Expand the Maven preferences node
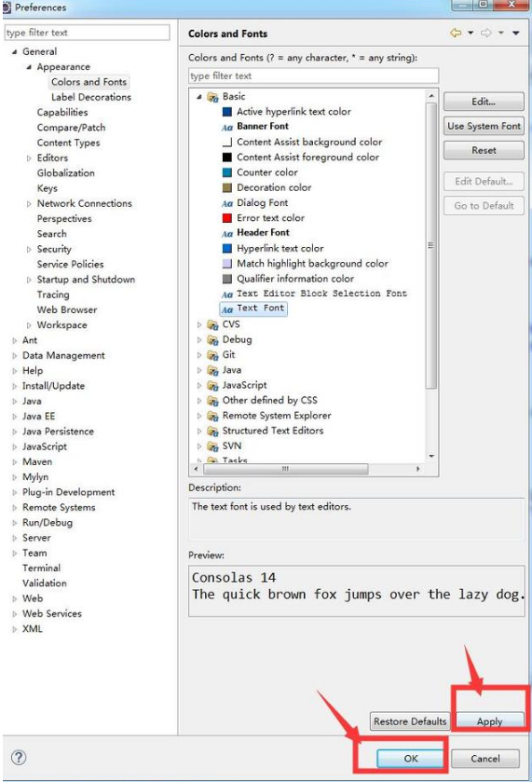This screenshot has width=532, height=782. [15, 462]
